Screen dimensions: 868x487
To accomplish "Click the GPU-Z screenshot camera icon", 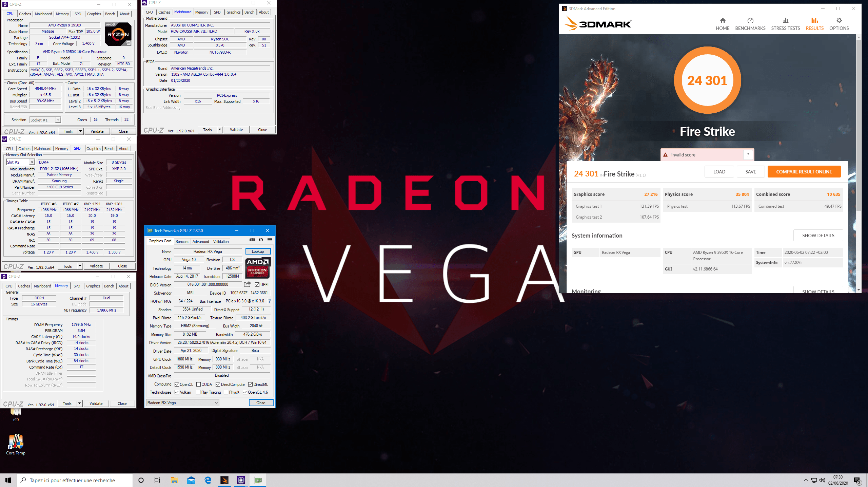I will (x=252, y=240).
